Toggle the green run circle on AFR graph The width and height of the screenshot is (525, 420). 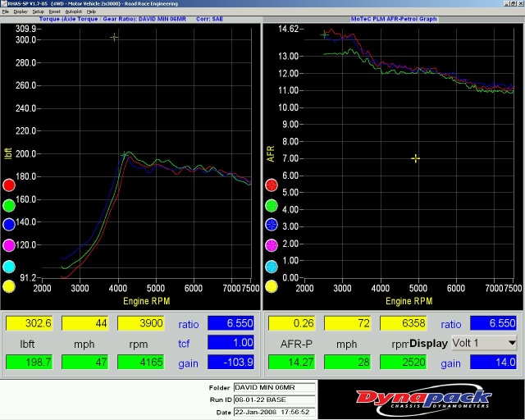272,205
